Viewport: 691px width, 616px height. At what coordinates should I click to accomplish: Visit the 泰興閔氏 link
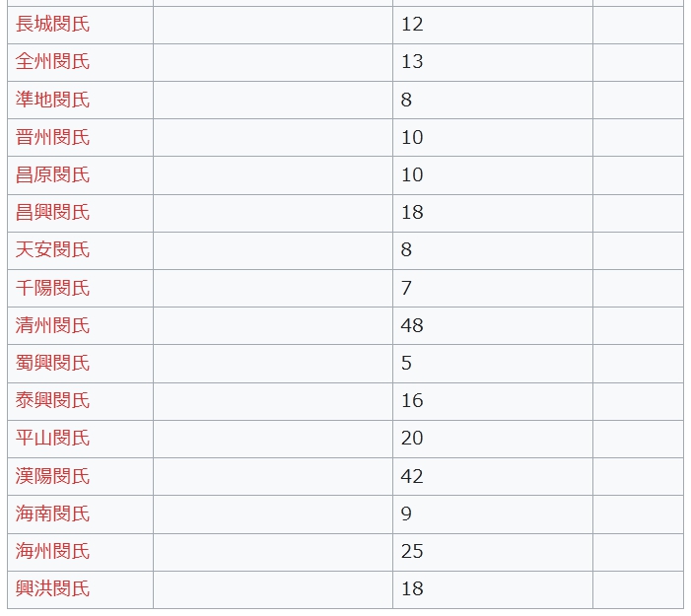pos(52,400)
